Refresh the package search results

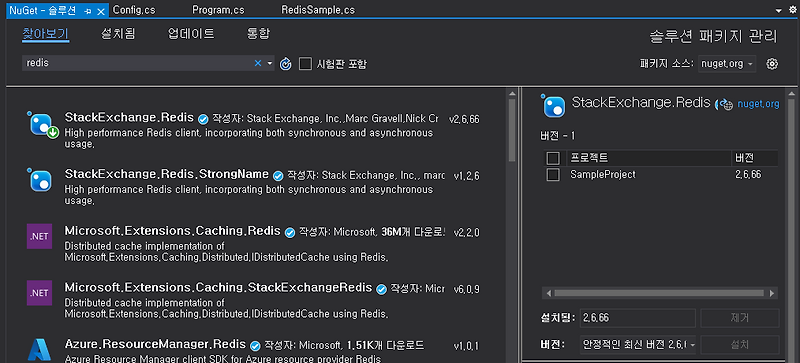[x=286, y=64]
